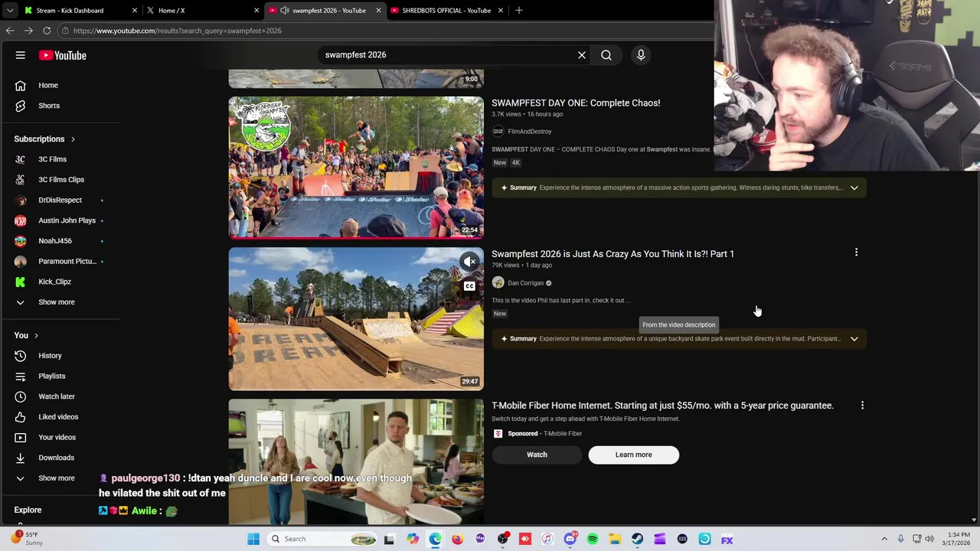Open the Windows Start menu
The width and height of the screenshot is (980, 551).
click(253, 539)
